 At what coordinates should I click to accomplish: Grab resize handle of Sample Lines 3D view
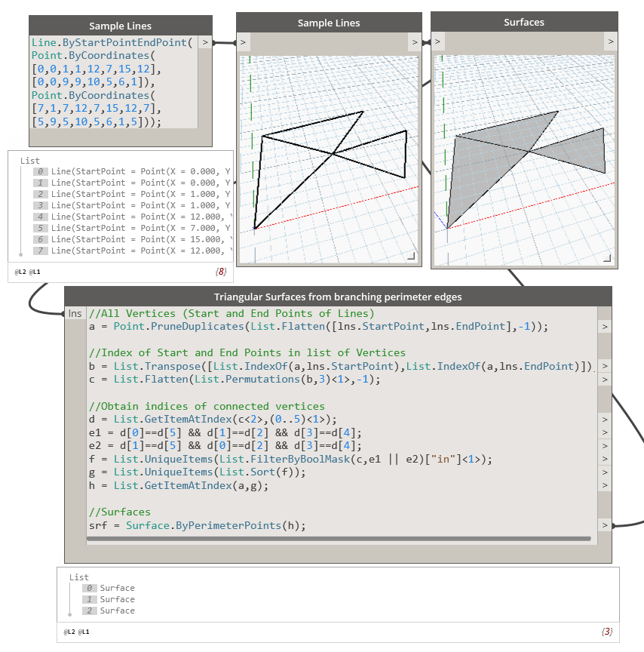411,257
